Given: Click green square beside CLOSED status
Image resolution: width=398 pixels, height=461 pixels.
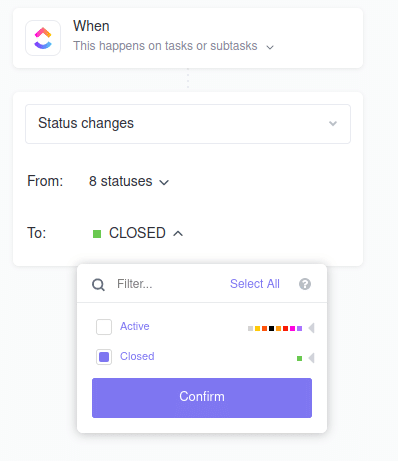Looking at the screenshot, I should 97,234.
